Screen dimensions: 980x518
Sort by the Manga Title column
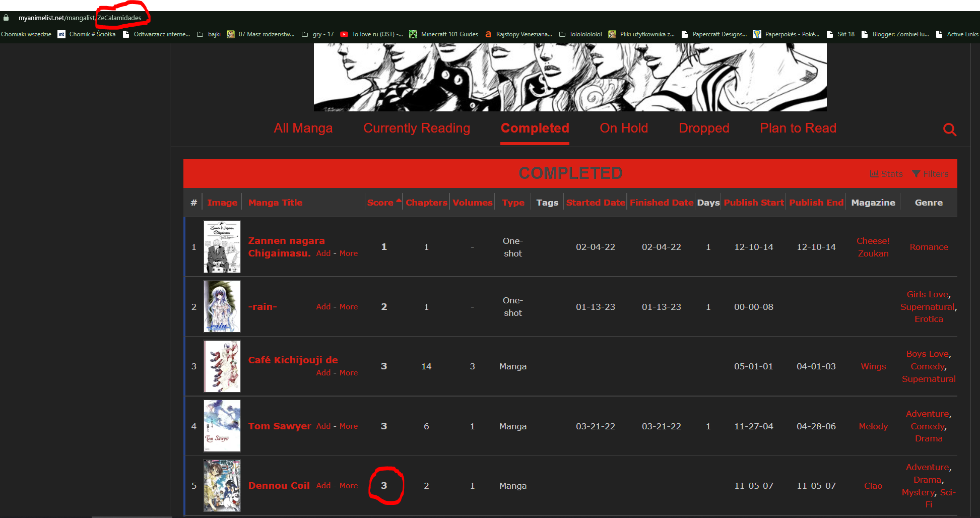[276, 203]
